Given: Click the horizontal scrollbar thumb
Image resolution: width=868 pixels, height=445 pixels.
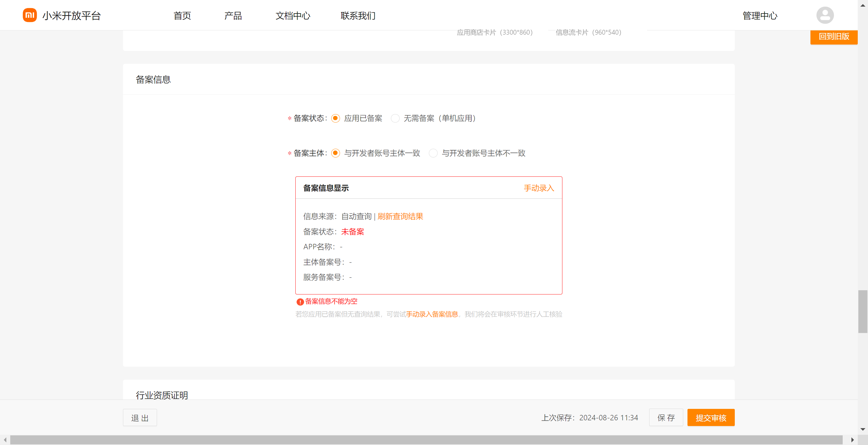Looking at the screenshot, I should click(x=426, y=440).
